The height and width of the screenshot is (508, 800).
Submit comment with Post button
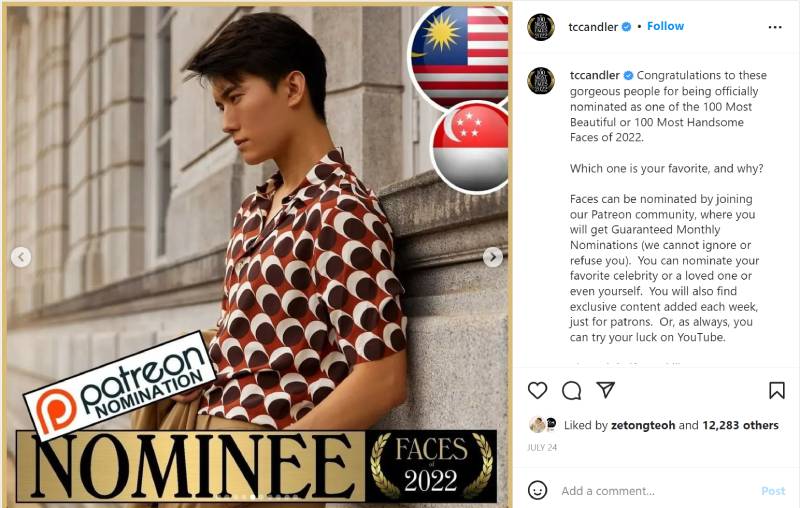[773, 491]
